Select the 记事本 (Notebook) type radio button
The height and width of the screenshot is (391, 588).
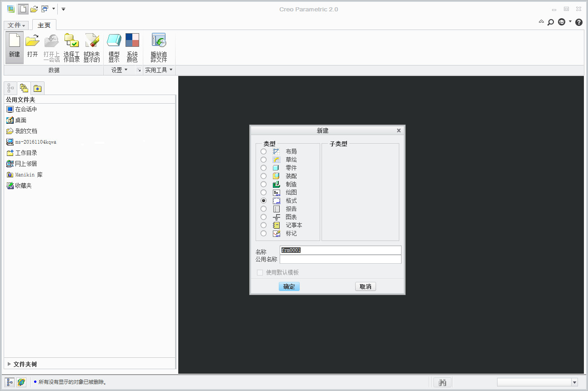point(264,225)
